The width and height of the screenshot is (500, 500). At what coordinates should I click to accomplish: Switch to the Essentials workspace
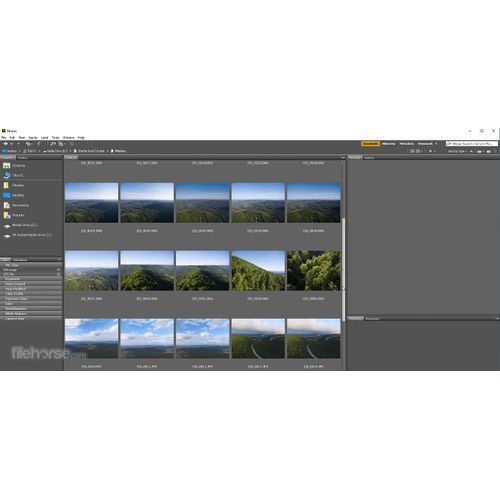pos(370,144)
